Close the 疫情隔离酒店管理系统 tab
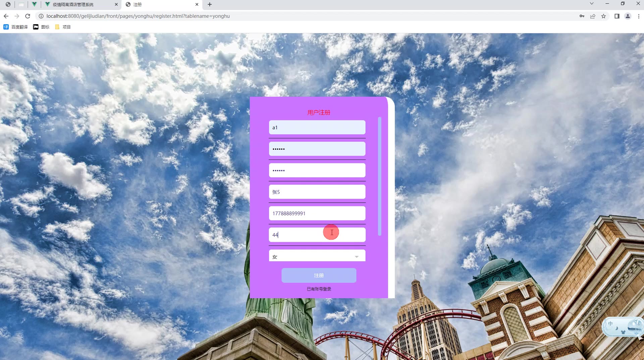Screen dimensions: 644x360 (116, 4)
